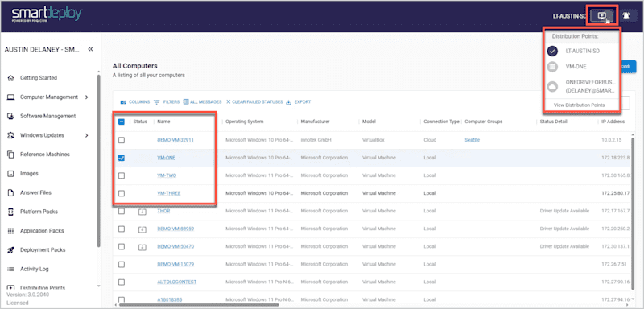644x309 pixels.
Task: Open the VM-ONE computer link
Action: tap(167, 158)
